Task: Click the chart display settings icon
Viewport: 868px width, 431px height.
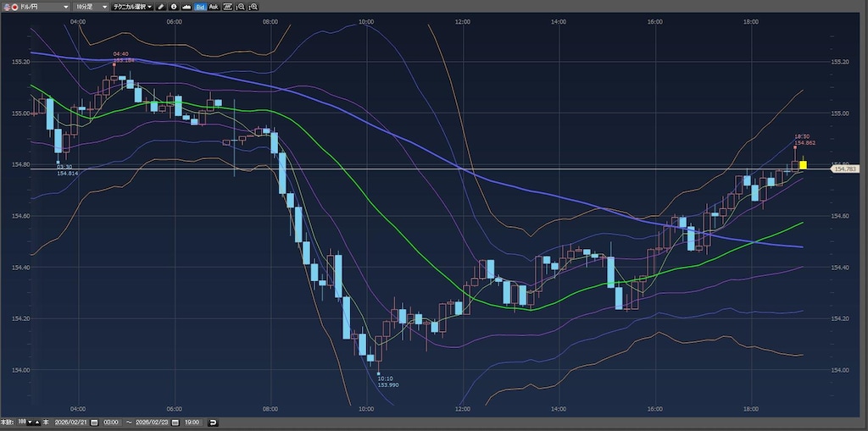Action: 227,6
